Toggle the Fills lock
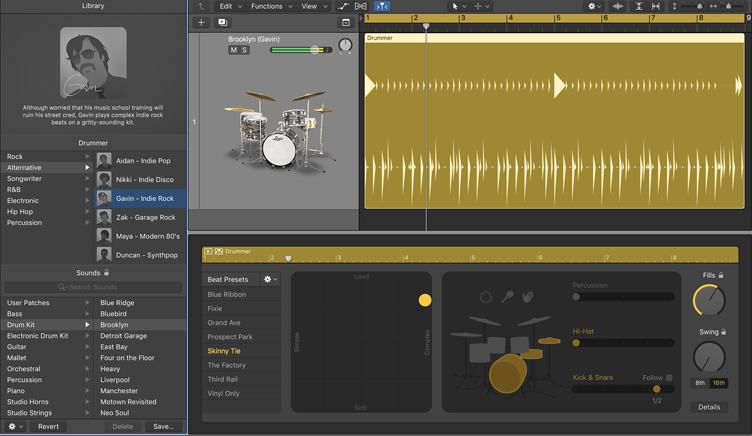The image size is (752, 436). tap(721, 275)
